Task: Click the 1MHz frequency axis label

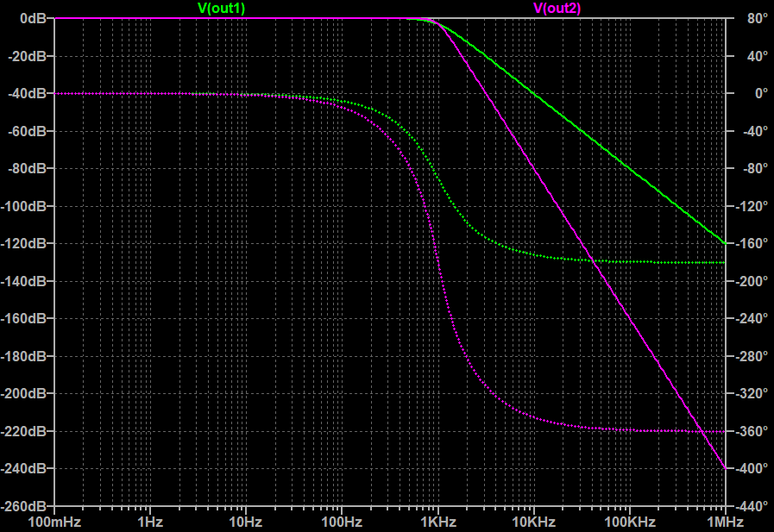Action: tap(725, 523)
